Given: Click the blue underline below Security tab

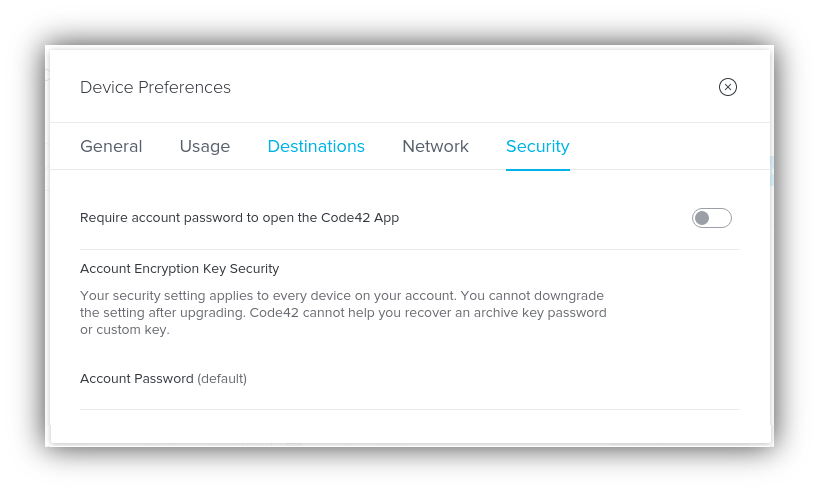Looking at the screenshot, I should click(x=537, y=169).
